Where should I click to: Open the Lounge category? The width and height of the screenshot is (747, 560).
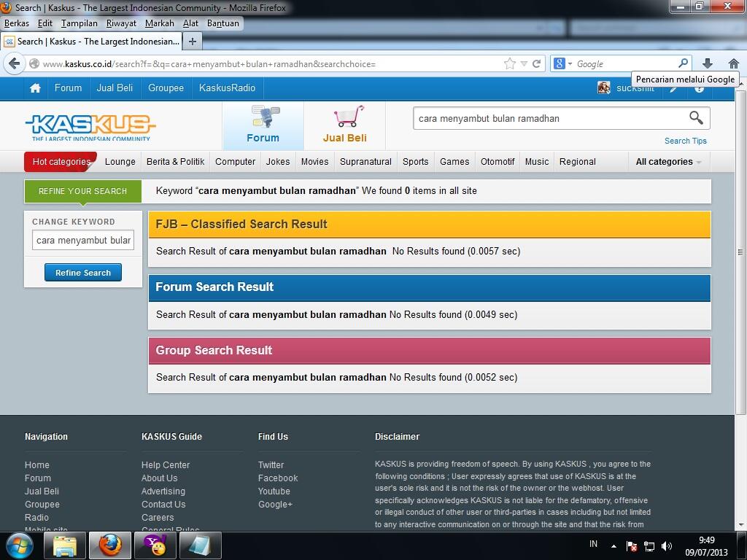pyautogui.click(x=120, y=162)
